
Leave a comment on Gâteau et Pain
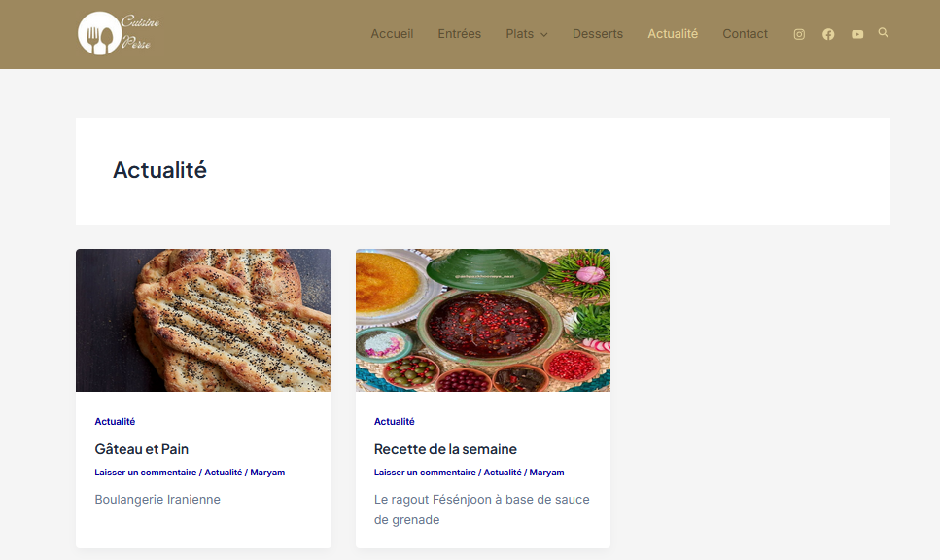(x=146, y=472)
